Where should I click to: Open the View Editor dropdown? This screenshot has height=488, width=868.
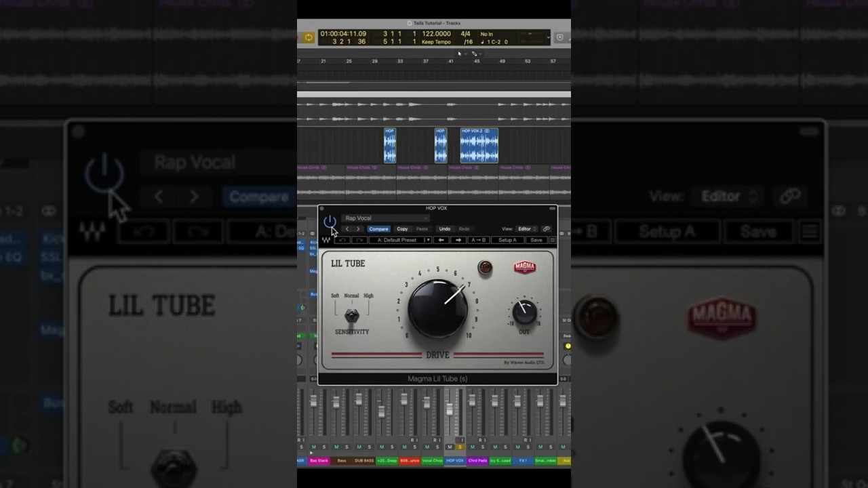(526, 229)
